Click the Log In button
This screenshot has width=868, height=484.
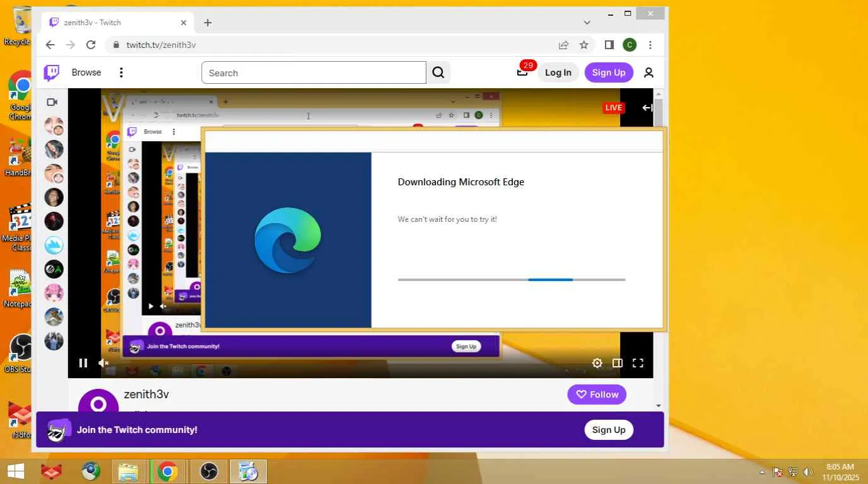(558, 72)
